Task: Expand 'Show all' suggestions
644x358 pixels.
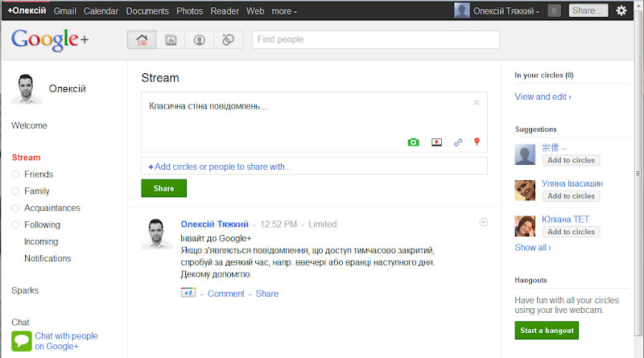Action: (x=533, y=248)
